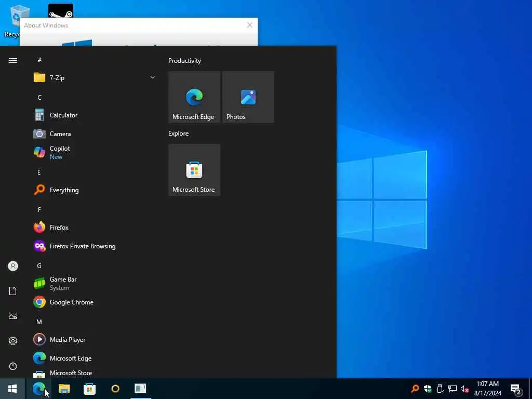Screen dimensions: 532x399
Task: Click the 'C' letter header in app list
Action: [x=39, y=98]
